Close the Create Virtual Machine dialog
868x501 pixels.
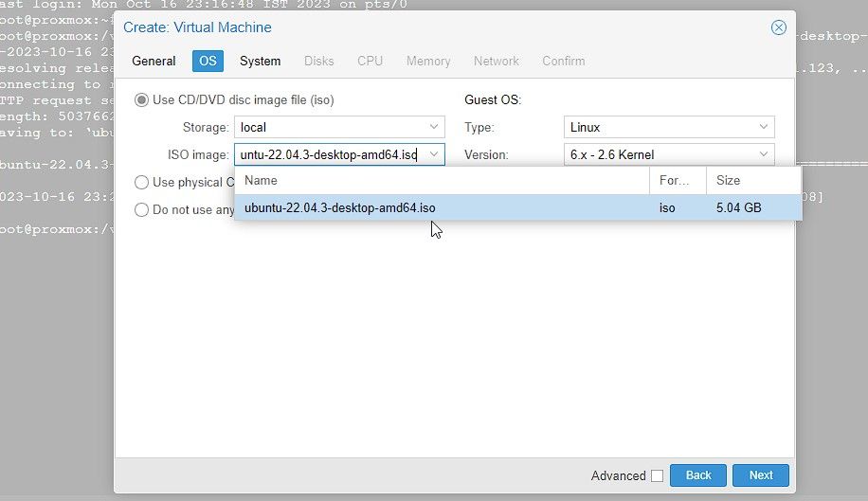[779, 27]
